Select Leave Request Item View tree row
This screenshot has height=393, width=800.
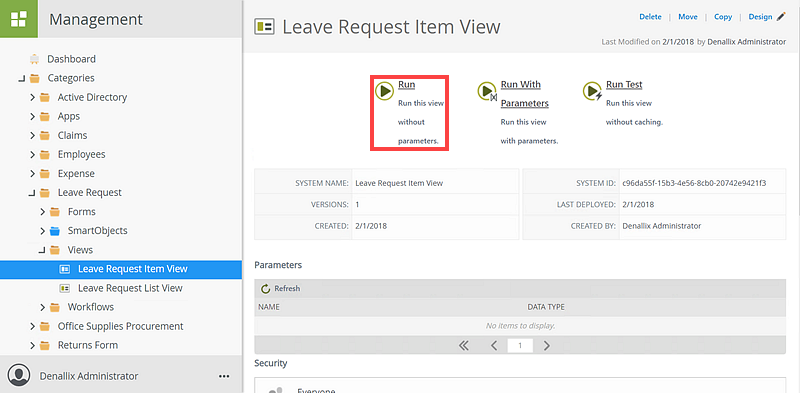tap(121, 269)
